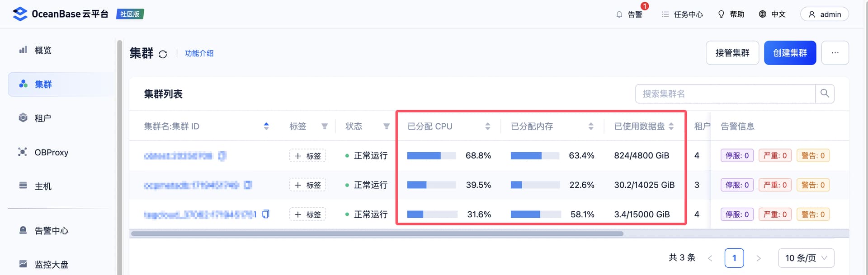Click the horizontal table scrollbar

[x=377, y=233]
